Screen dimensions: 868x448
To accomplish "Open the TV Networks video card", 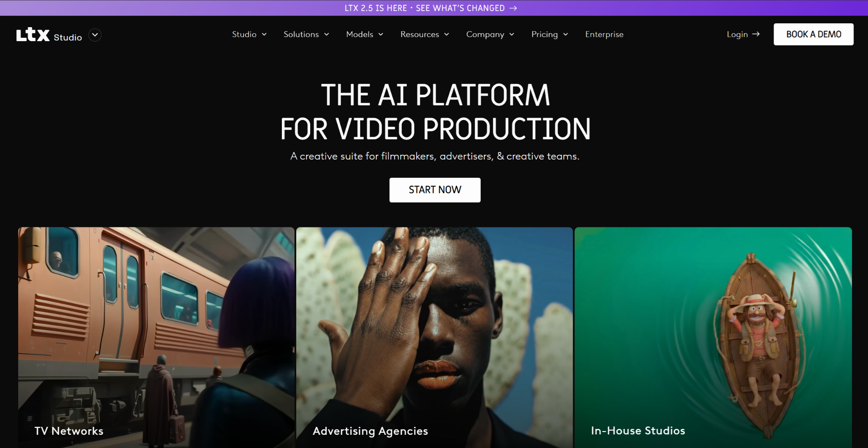I will [x=156, y=337].
